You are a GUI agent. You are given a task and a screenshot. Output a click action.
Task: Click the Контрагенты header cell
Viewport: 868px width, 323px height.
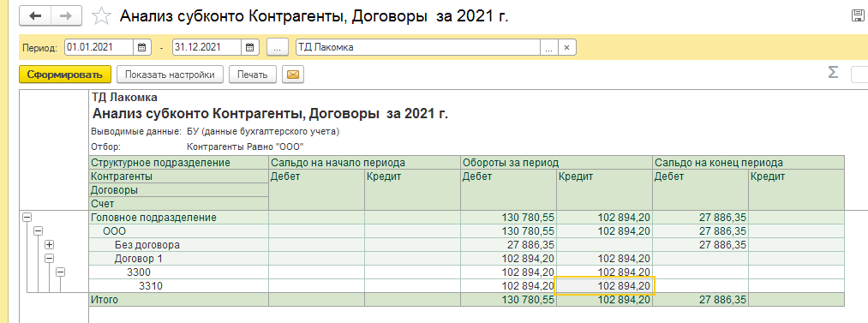coord(178,176)
